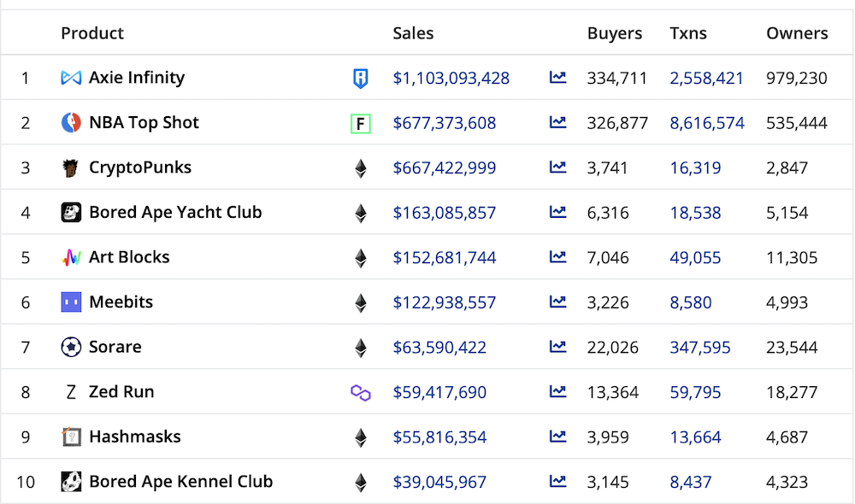Open sales figure $39,045,967
The image size is (855, 504).
pyautogui.click(x=439, y=482)
